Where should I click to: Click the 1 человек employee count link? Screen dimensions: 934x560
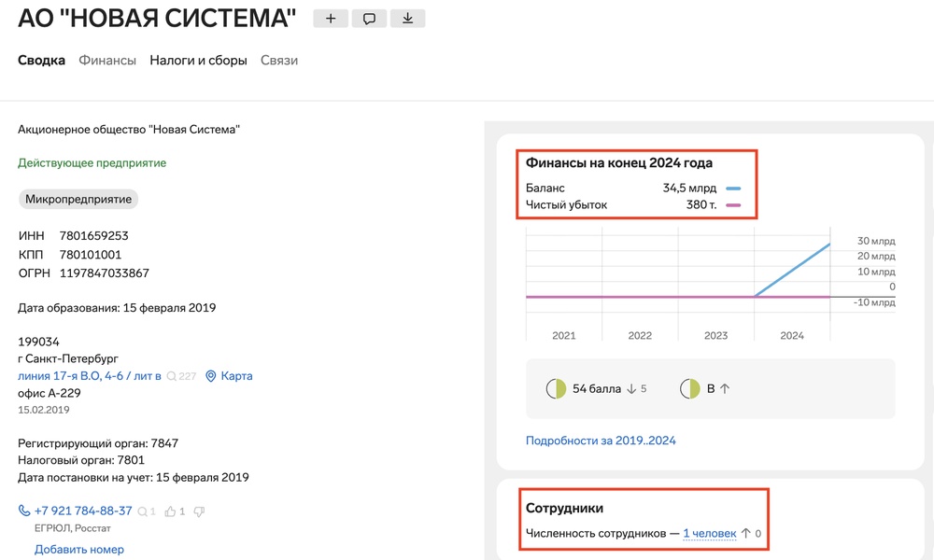[710, 534]
